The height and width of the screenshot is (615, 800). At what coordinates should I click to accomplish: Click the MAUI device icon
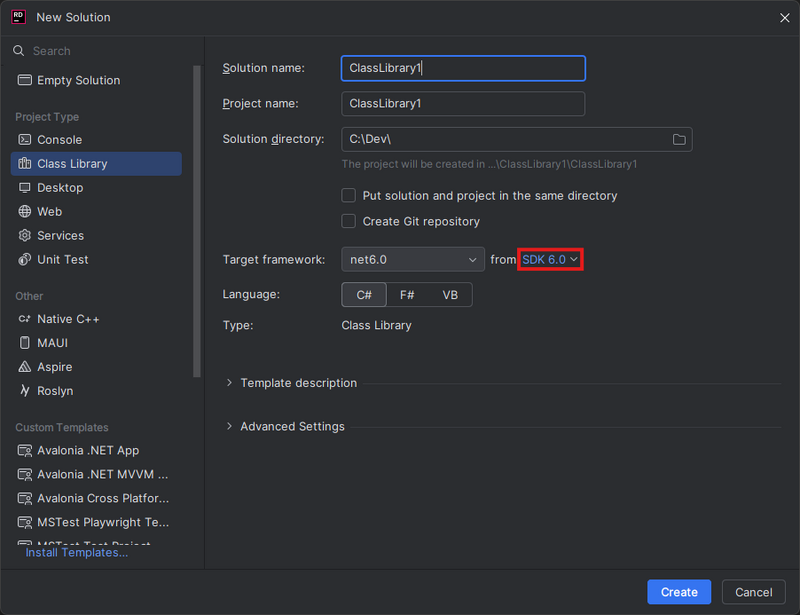tap(24, 342)
